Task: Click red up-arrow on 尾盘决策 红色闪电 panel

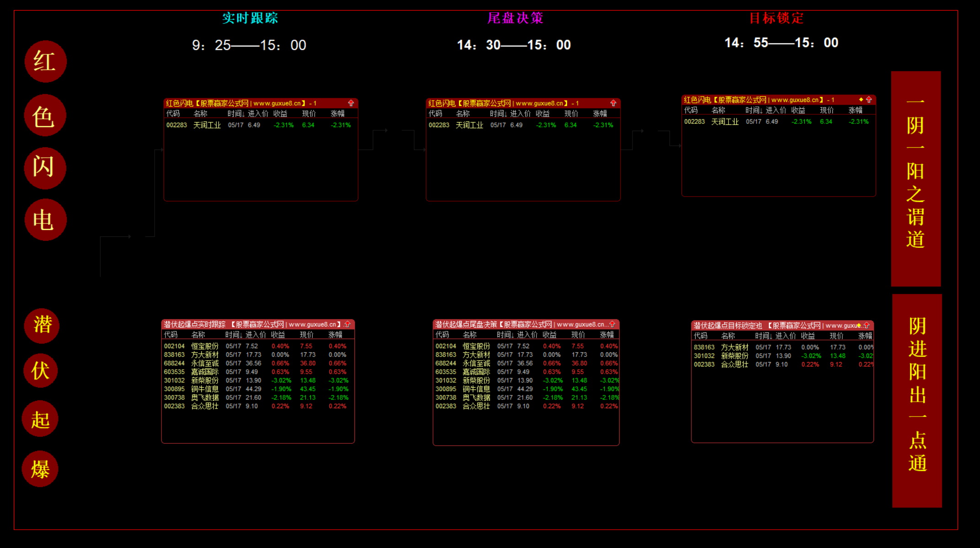Action: (613, 103)
